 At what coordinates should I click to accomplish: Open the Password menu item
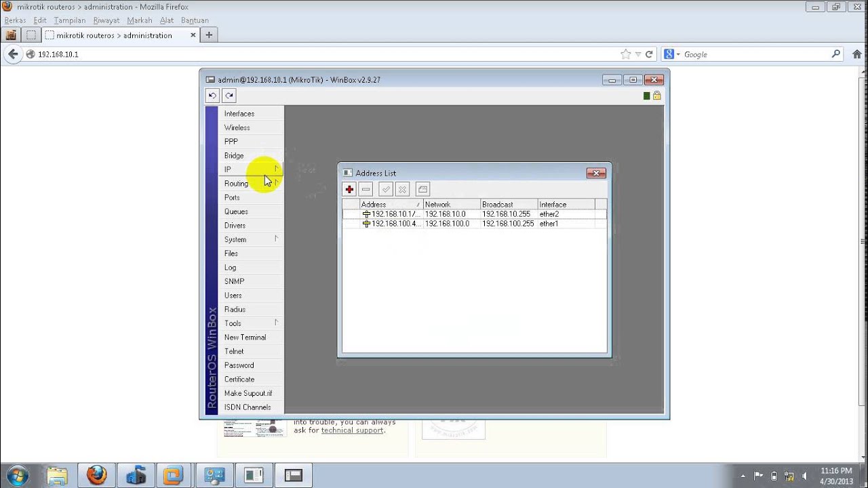(x=250, y=365)
